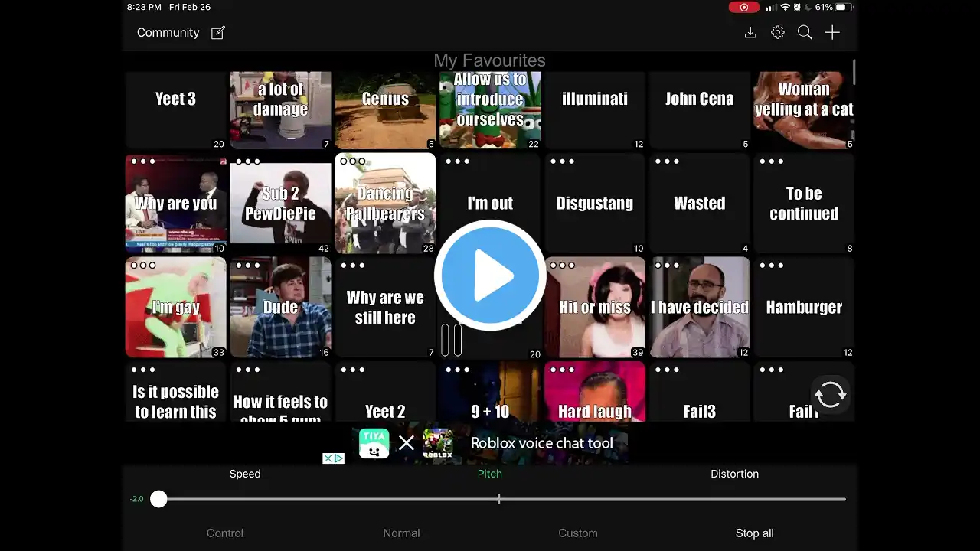Open three-dot options on Wasted tile
Screen dimensions: 980x551
[667, 161]
